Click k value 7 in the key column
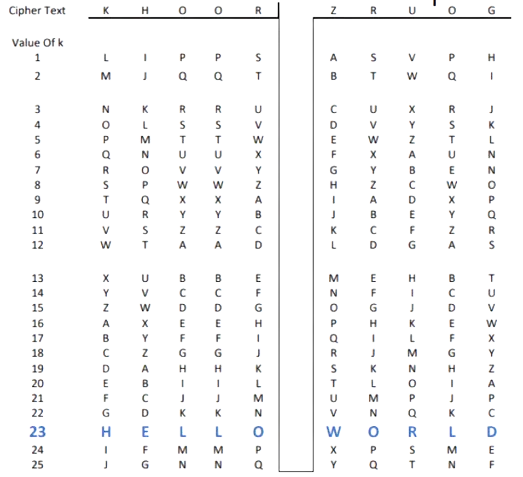Image resolution: width=523 pixels, height=477 pixels. coord(37,170)
